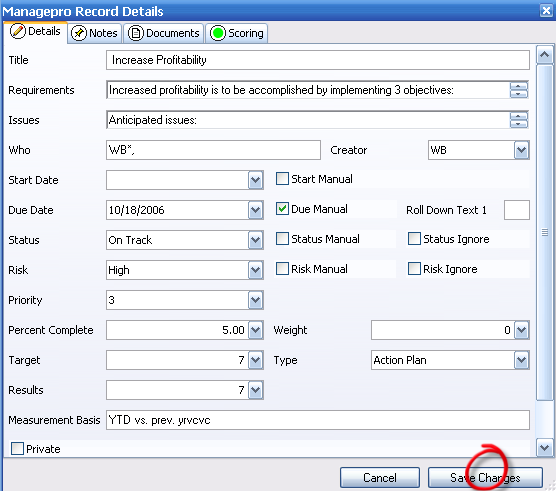This screenshot has width=556, height=491.
Task: Enable the Status Manual checkbox
Action: tap(282, 239)
